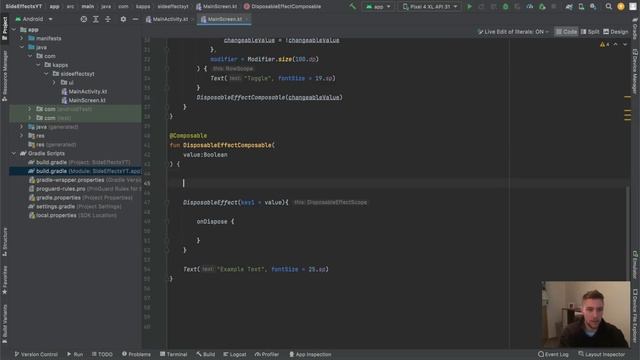This screenshot has height=360, width=640.
Task: Go to next highlighted error arrow
Action: pyautogui.click(x=625, y=44)
